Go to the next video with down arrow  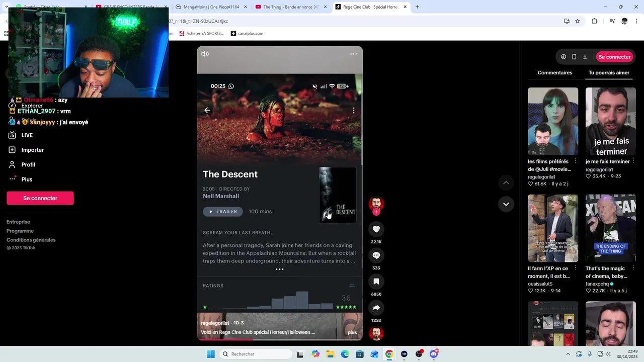(506, 204)
